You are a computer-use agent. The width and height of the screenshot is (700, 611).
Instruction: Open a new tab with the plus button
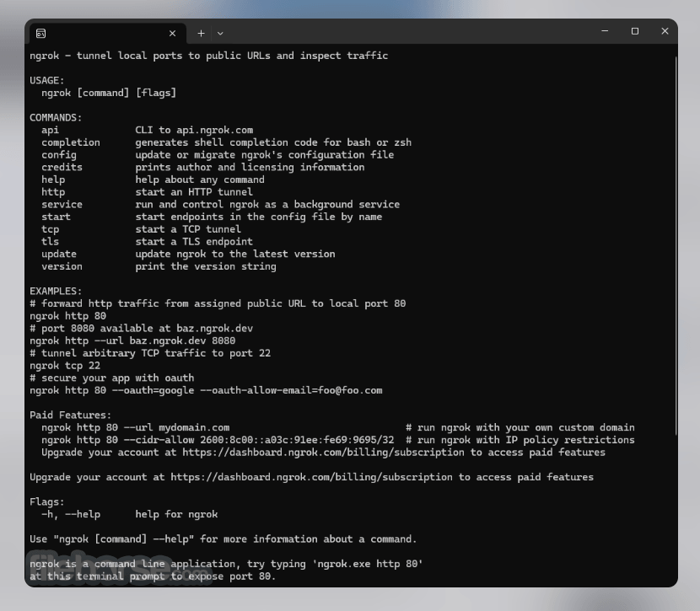pos(201,34)
